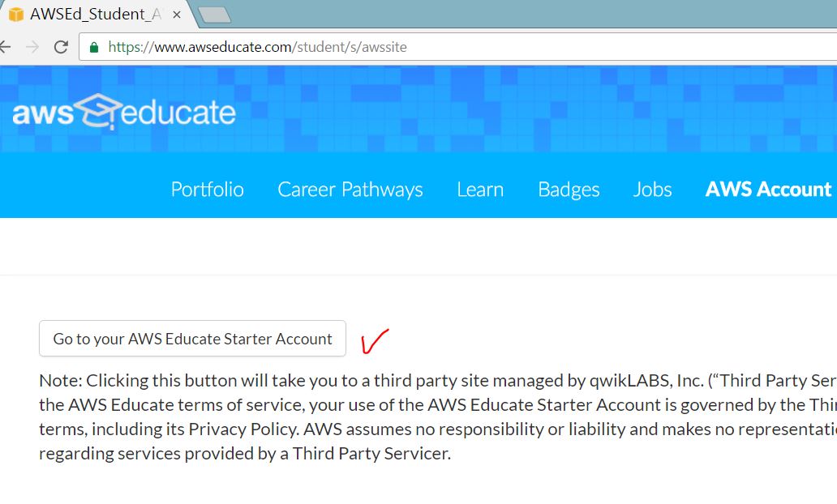Open the Learn section
This screenshot has width=837, height=504.
tap(480, 190)
